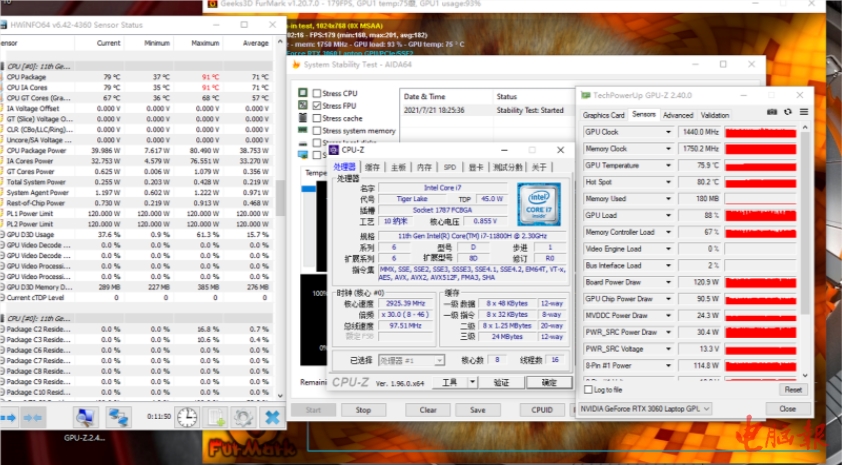Click HWiNFO network remote monitors icon
The image size is (842, 465).
click(119, 417)
